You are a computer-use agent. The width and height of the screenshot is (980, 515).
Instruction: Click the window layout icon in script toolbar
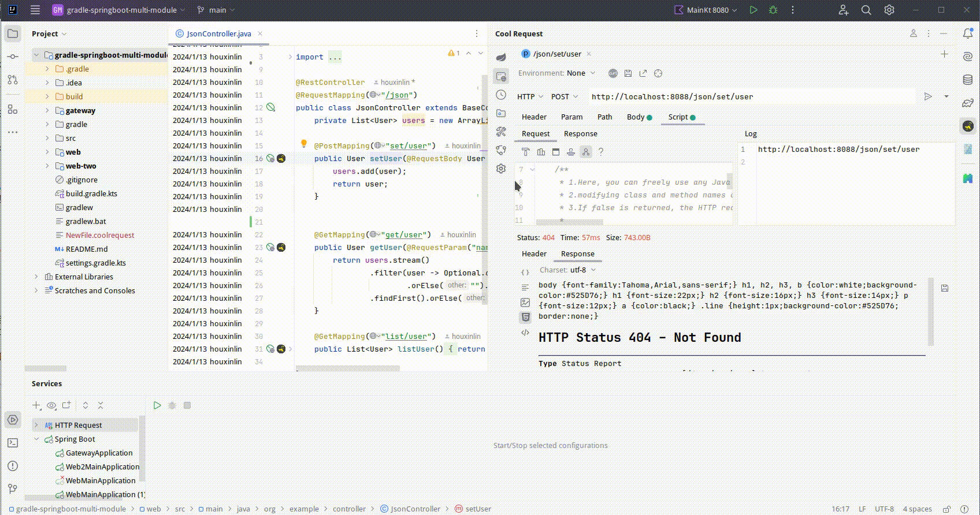pyautogui.click(x=556, y=152)
